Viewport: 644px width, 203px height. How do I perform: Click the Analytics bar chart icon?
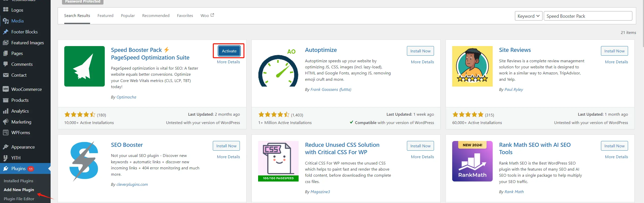(x=6, y=111)
